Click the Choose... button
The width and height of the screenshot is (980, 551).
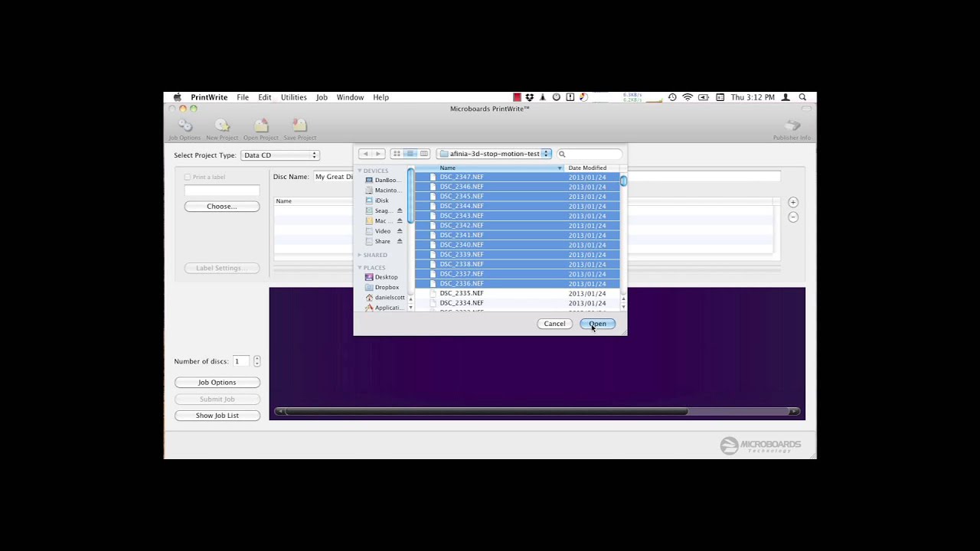click(x=222, y=207)
